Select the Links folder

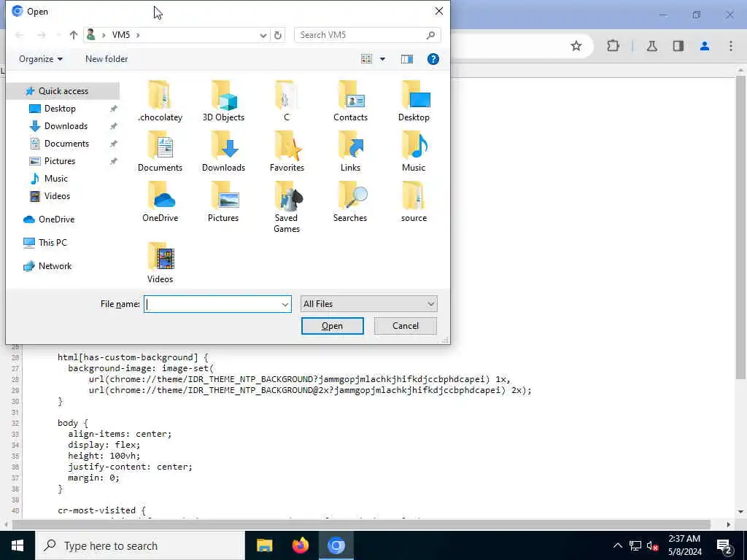pyautogui.click(x=350, y=152)
